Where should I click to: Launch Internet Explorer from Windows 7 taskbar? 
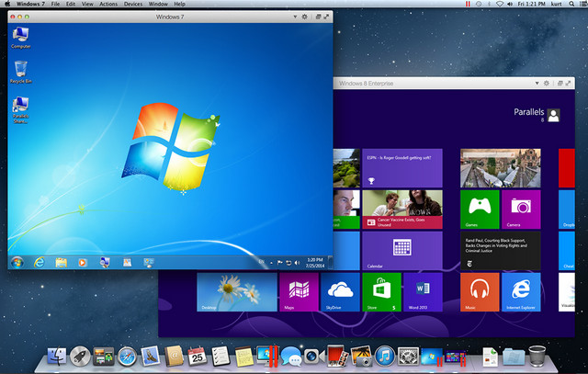[39, 262]
